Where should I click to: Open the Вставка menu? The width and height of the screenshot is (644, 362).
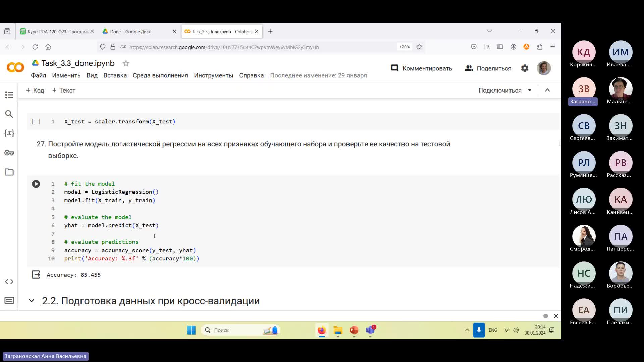click(x=115, y=76)
